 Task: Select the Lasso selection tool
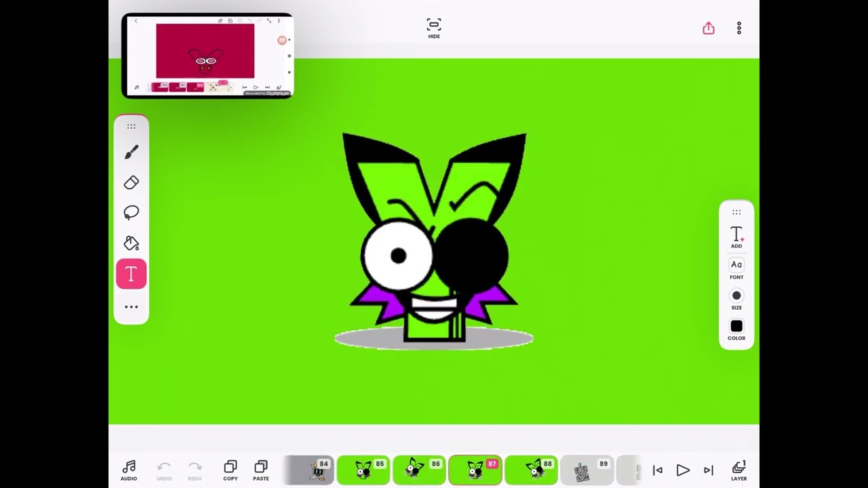[x=132, y=213]
